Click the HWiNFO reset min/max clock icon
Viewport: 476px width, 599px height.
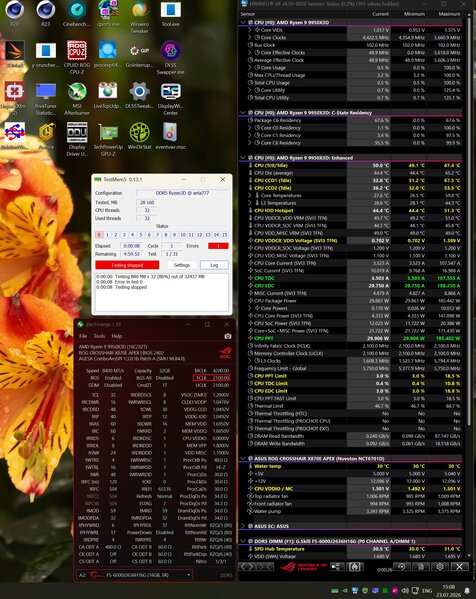(402, 567)
